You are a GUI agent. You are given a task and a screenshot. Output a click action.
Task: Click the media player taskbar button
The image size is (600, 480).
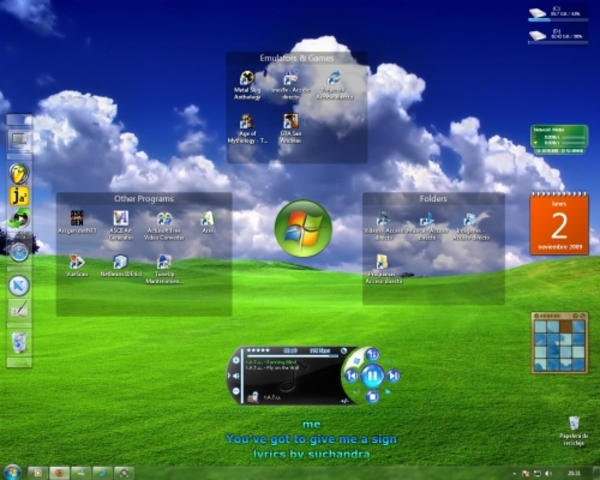(38, 473)
